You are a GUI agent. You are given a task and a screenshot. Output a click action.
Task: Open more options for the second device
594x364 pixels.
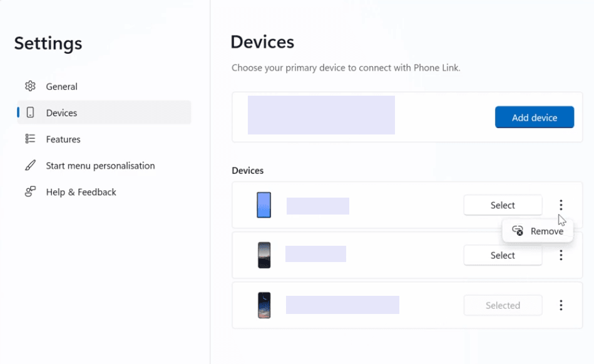tap(561, 255)
